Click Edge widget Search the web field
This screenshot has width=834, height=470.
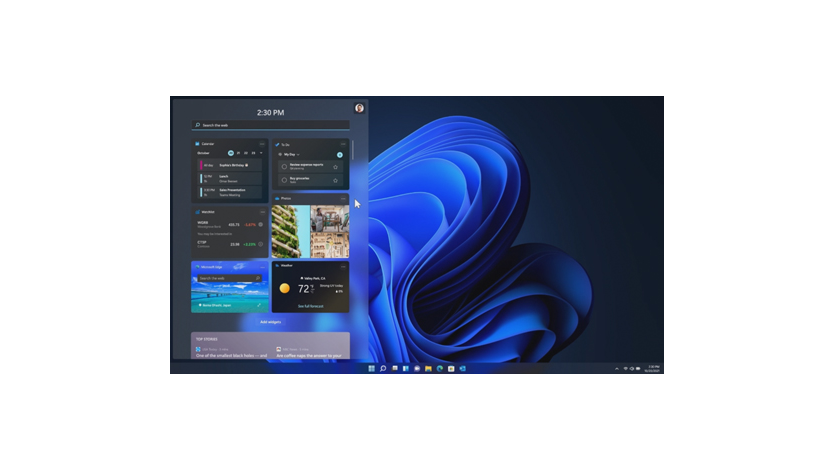point(229,278)
